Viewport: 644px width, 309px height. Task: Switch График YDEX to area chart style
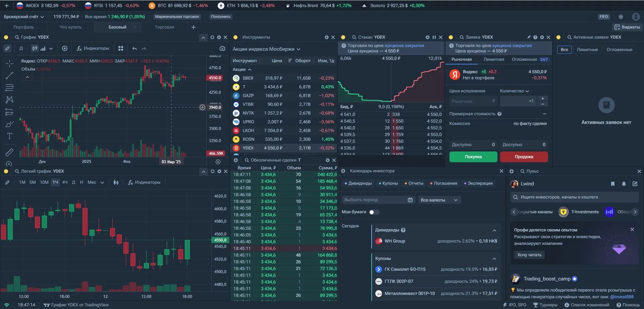tap(43, 48)
